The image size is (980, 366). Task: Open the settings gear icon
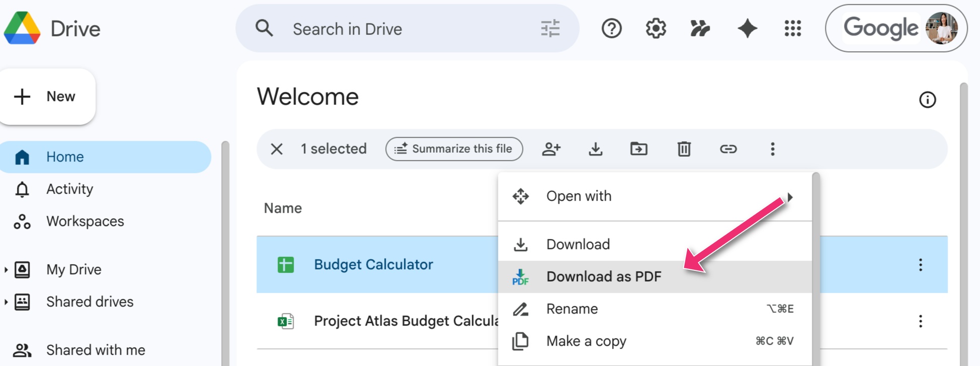tap(656, 29)
